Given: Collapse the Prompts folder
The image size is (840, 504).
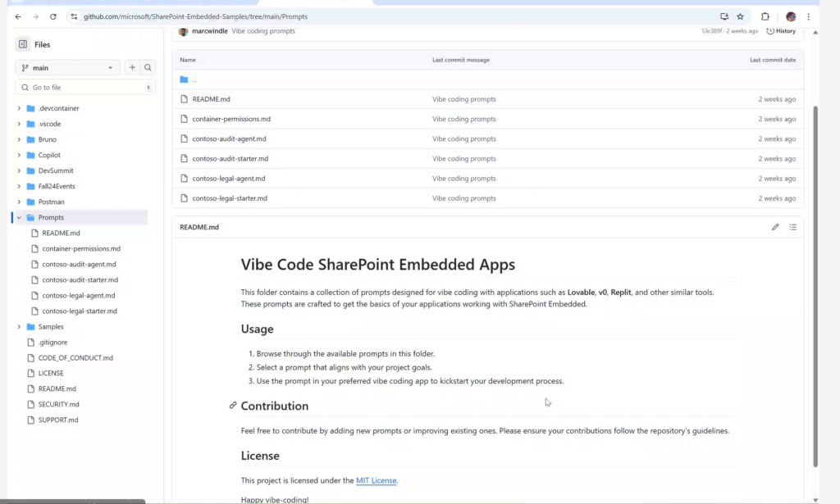Looking at the screenshot, I should [x=20, y=217].
